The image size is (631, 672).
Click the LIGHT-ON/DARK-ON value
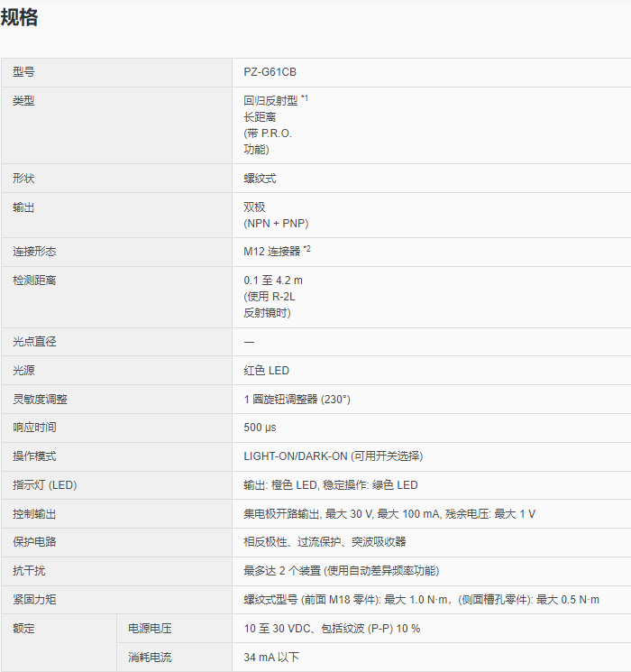(334, 456)
